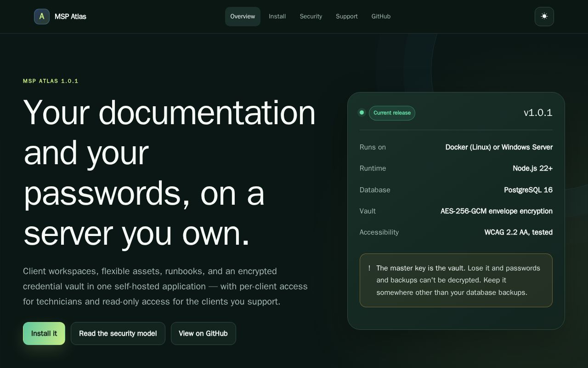
Task: Click the "MSP ATLAS 1.0.1" eyebrow text
Action: tap(51, 81)
